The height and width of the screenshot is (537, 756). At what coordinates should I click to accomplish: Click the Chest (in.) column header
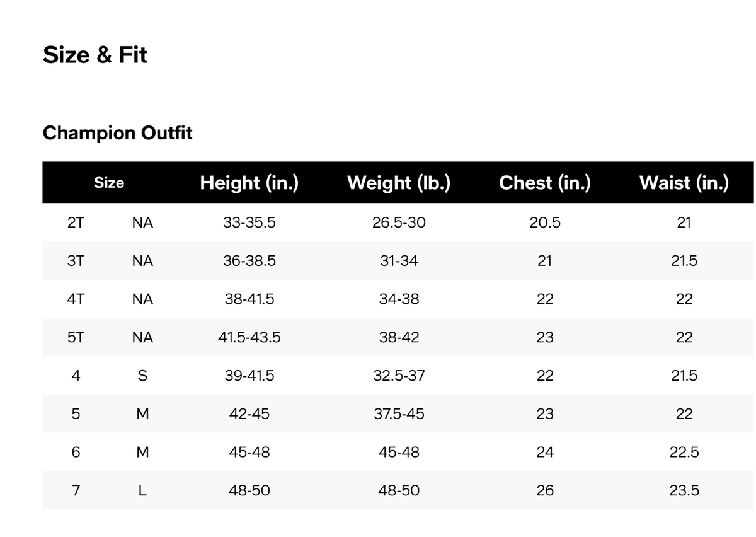tap(545, 183)
